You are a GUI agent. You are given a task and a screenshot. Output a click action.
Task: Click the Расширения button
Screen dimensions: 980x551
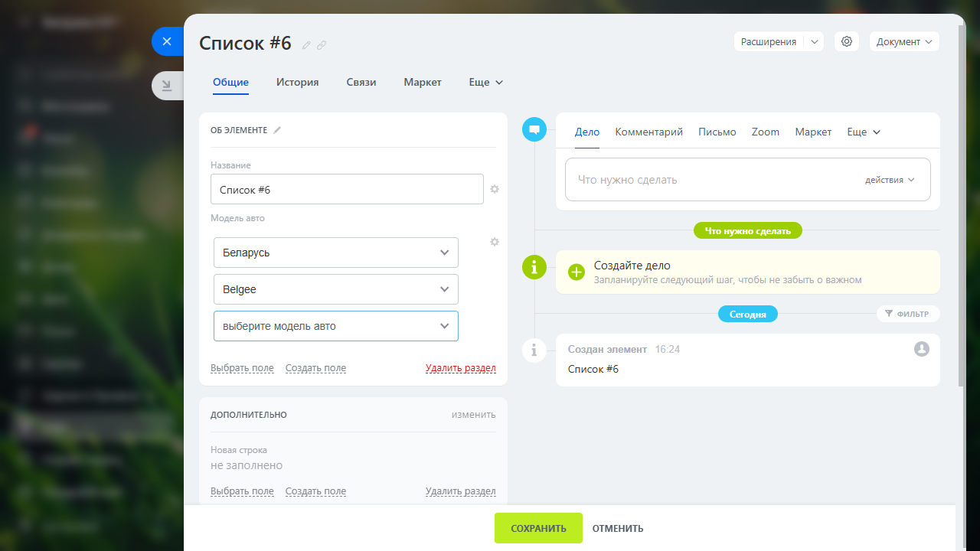click(x=769, y=42)
